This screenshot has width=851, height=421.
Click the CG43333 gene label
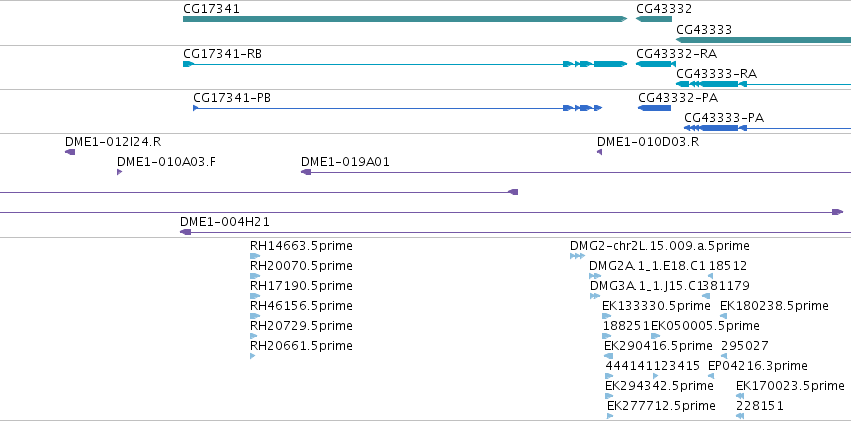[704, 29]
